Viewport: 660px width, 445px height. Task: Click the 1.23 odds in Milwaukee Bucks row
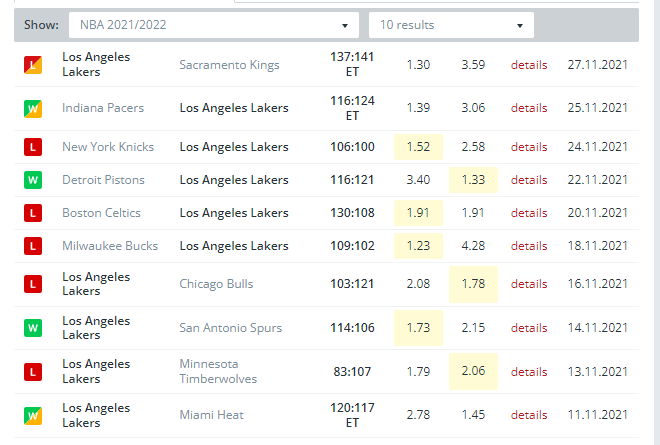tap(419, 246)
